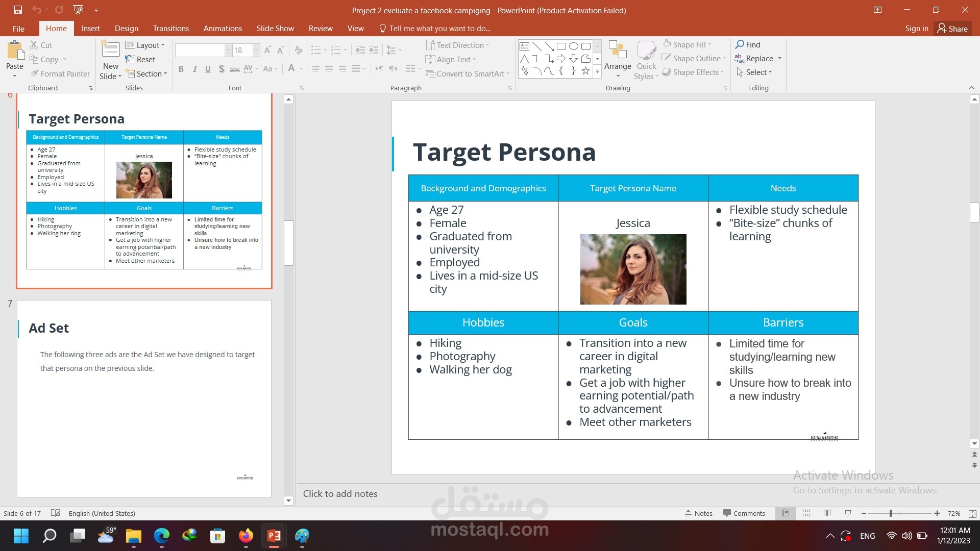Click the Quick Styles button
The width and height of the screenshot is (980, 551).
[x=647, y=60]
